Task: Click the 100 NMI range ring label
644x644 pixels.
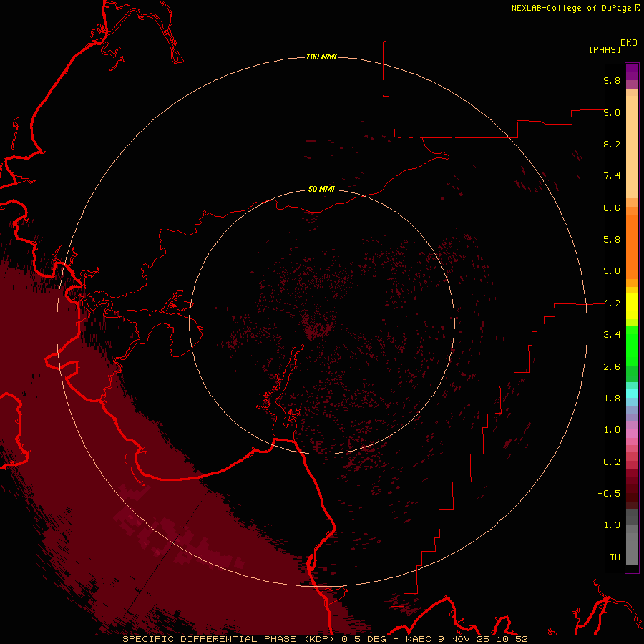Action: [x=321, y=57]
